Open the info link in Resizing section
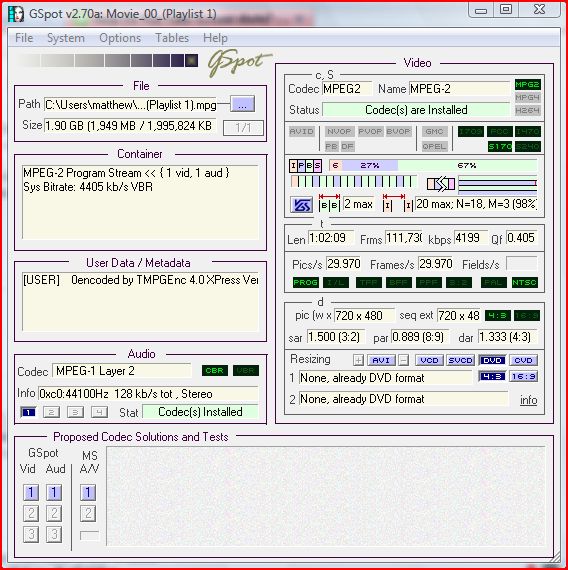Image resolution: width=568 pixels, height=570 pixels. click(x=529, y=400)
